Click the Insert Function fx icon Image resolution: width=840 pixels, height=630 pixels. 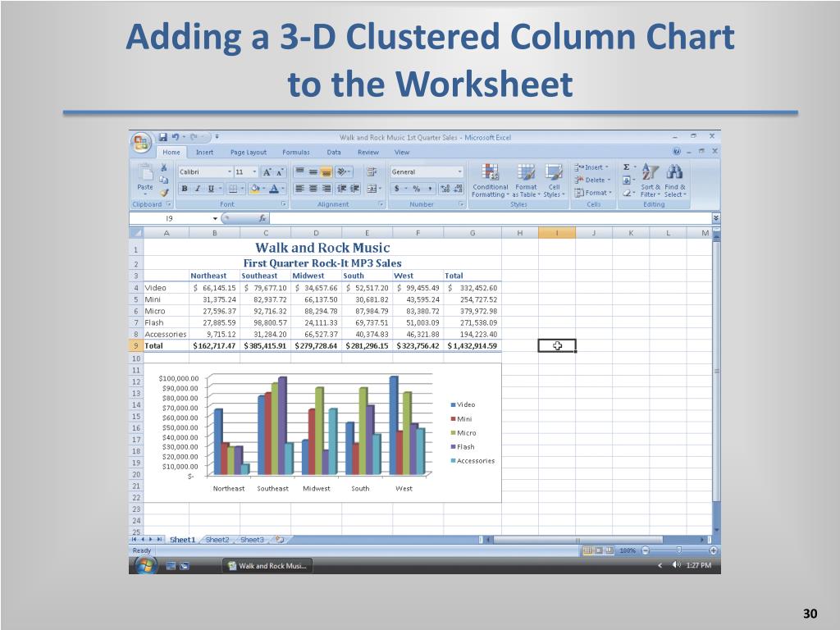point(262,218)
